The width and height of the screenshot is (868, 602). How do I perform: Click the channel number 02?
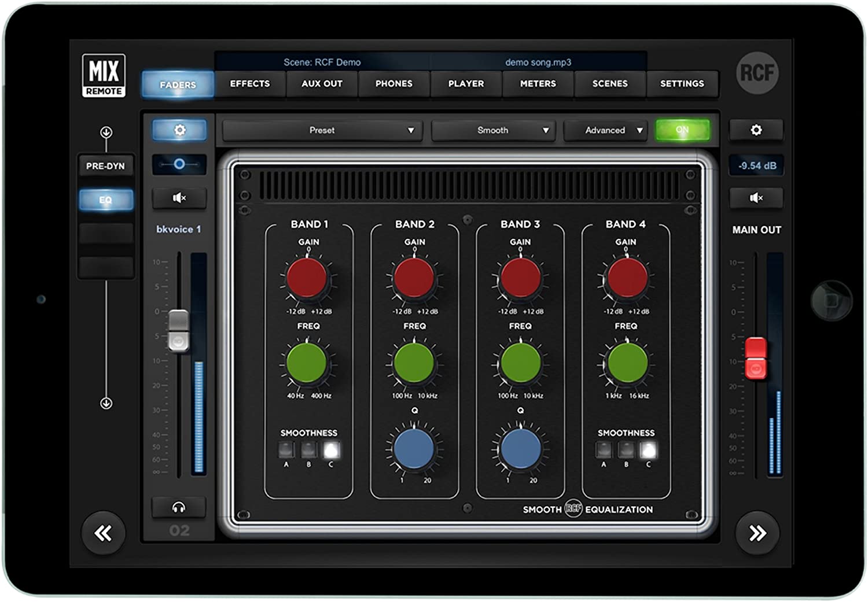pos(179,530)
